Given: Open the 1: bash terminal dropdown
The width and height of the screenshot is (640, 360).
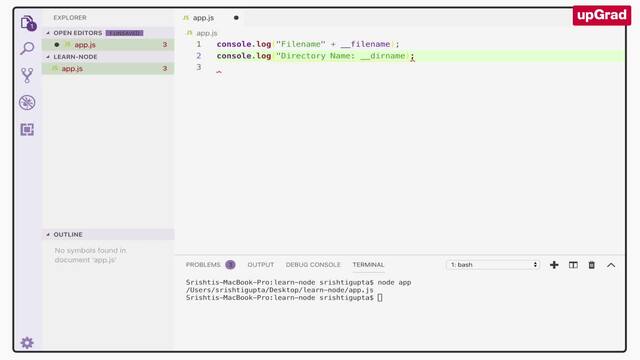Looking at the screenshot, I should click(493, 265).
